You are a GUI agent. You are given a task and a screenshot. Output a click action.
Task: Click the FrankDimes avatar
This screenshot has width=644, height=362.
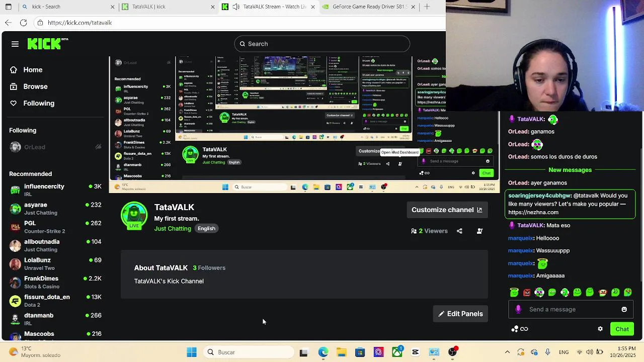tap(15, 282)
